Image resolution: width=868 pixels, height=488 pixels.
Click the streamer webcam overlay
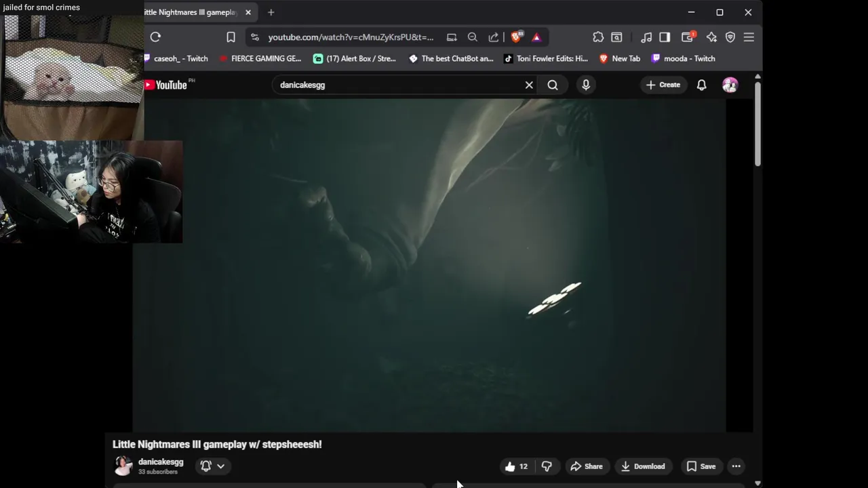click(x=91, y=192)
